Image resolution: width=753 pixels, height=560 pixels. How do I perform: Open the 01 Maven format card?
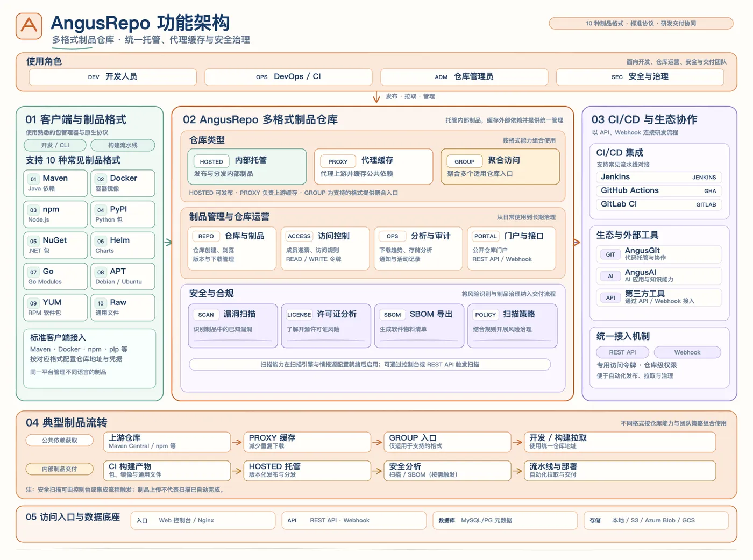pos(55,183)
